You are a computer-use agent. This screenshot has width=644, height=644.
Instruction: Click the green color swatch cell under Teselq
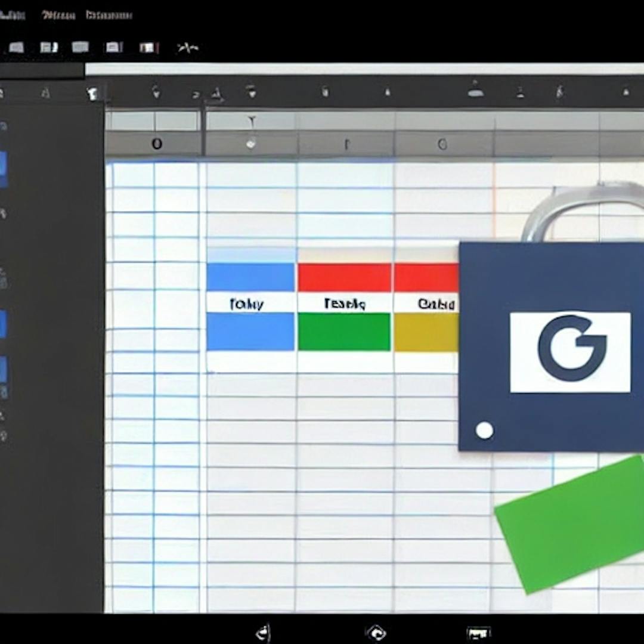pyautogui.click(x=344, y=333)
